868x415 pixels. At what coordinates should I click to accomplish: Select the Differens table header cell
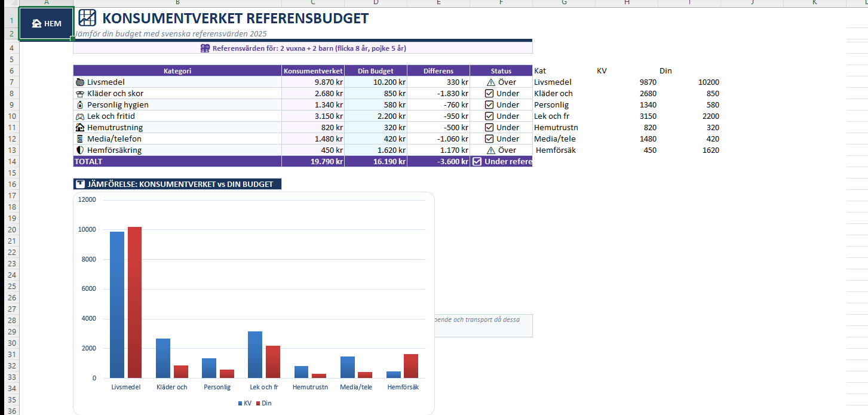[438, 70]
